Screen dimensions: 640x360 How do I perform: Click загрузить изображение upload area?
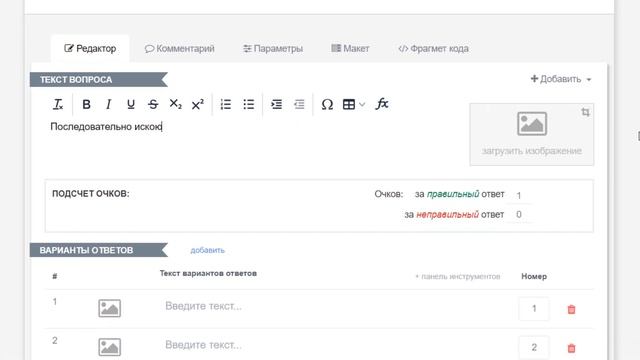point(531,134)
